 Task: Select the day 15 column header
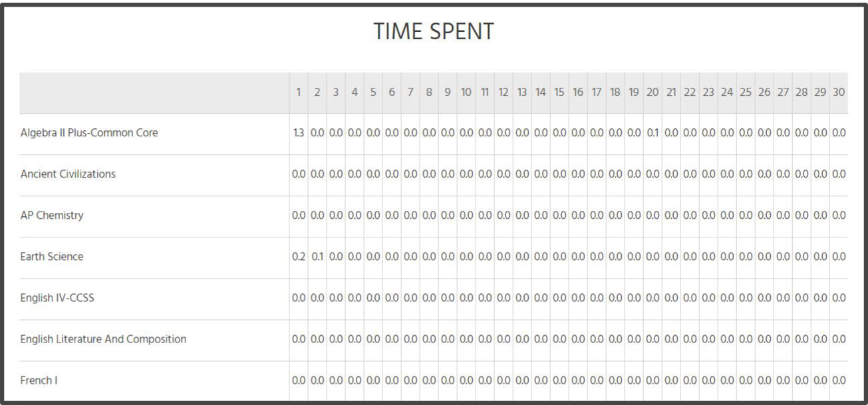coord(559,92)
